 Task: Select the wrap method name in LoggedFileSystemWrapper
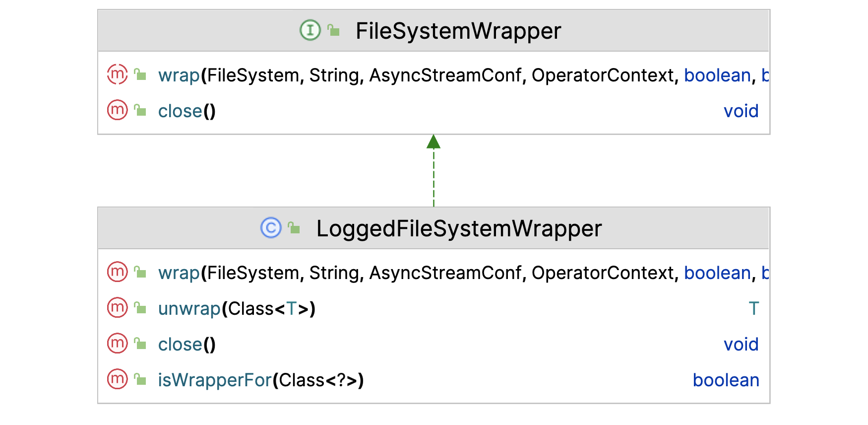click(x=179, y=273)
